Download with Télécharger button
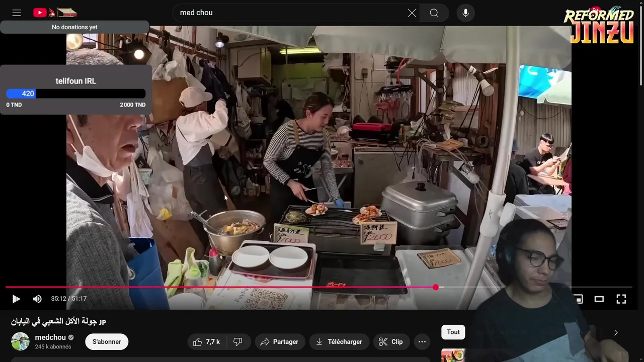 tap(339, 342)
